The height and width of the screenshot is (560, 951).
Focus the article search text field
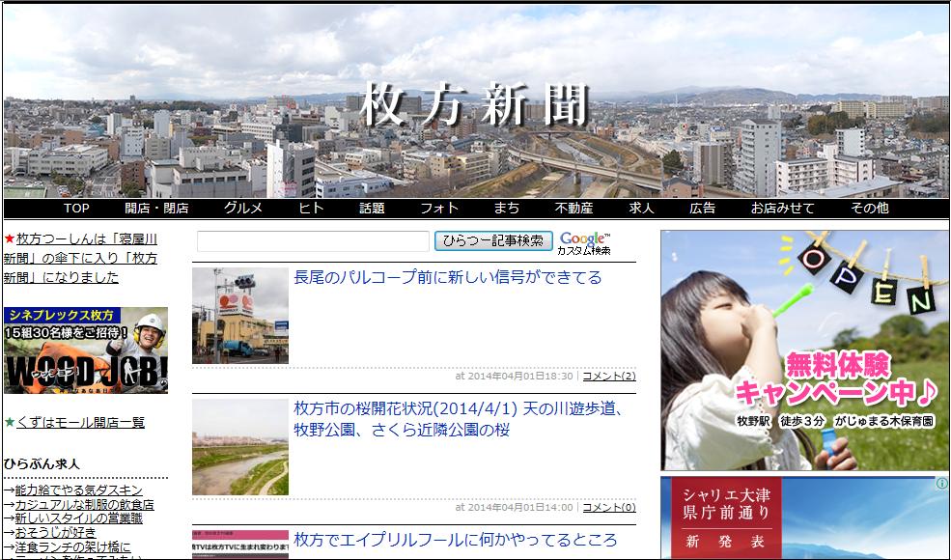coord(313,240)
